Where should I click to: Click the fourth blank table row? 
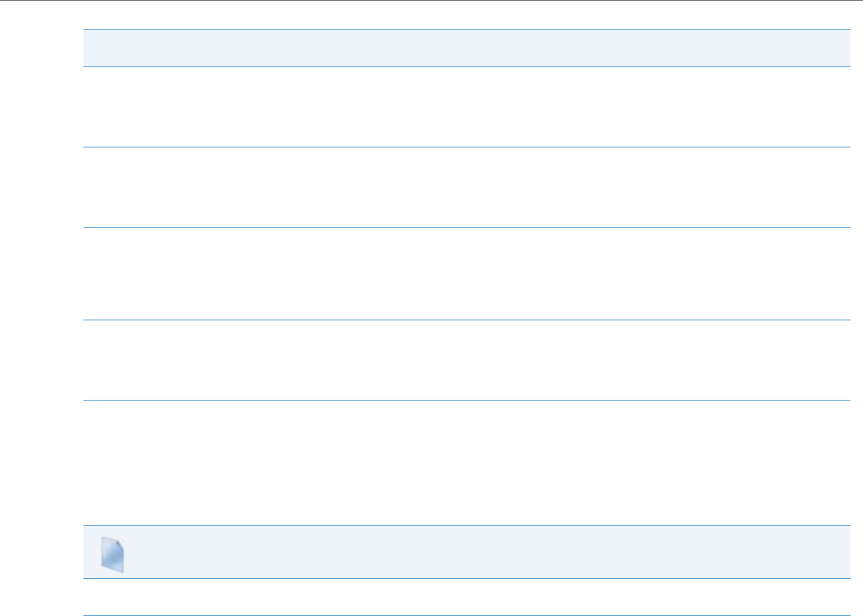pos(462,360)
